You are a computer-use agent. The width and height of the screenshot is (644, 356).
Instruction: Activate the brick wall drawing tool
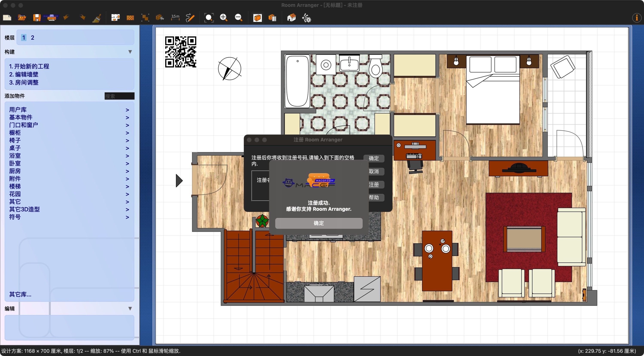pyautogui.click(x=130, y=17)
